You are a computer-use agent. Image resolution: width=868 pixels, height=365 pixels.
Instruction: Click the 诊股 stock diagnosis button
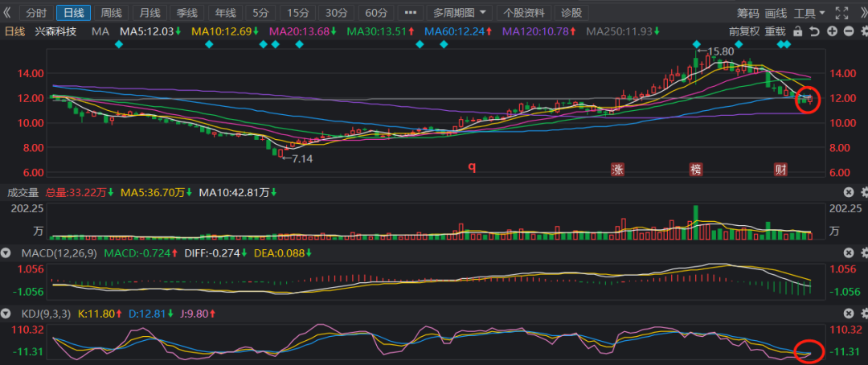click(x=571, y=13)
